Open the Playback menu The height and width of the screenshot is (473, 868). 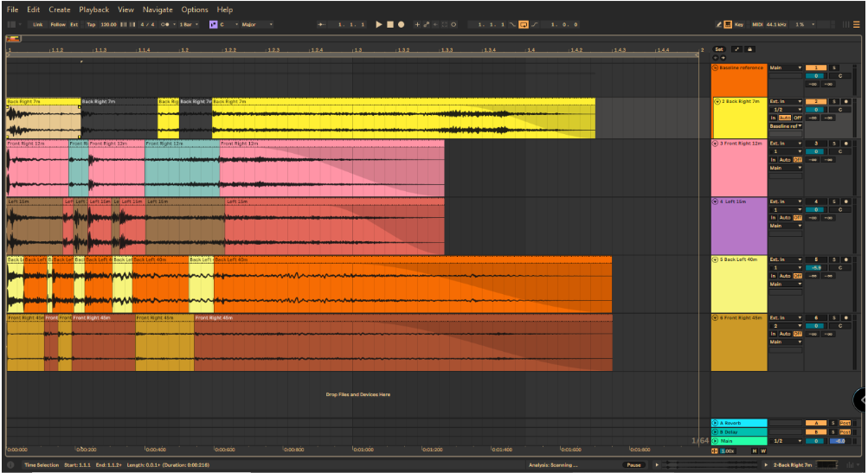[x=93, y=10]
